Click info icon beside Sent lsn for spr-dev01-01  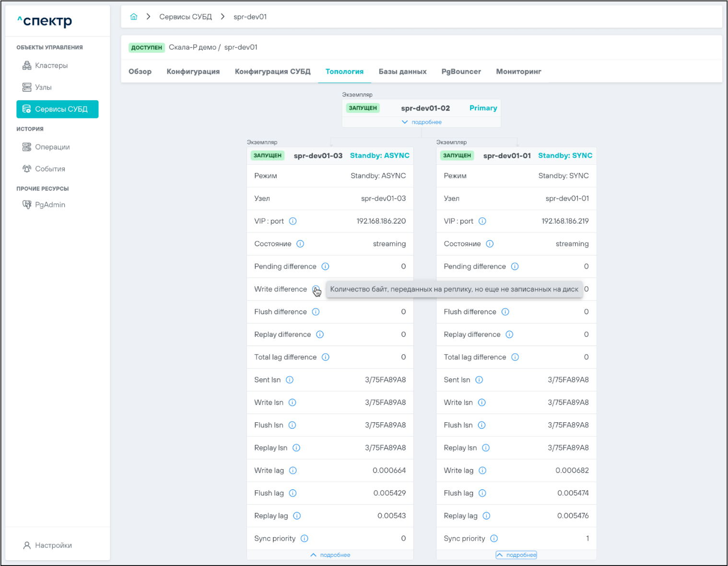(x=479, y=380)
